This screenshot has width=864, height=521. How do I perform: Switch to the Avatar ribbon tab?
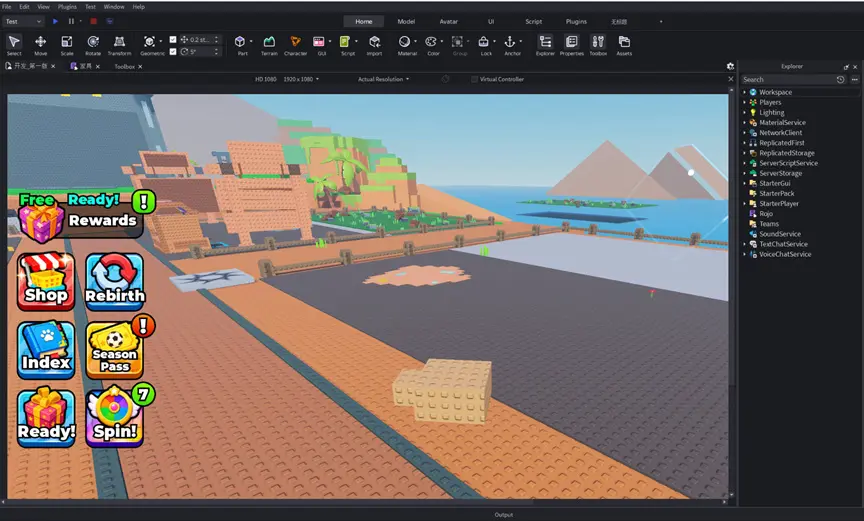[449, 21]
